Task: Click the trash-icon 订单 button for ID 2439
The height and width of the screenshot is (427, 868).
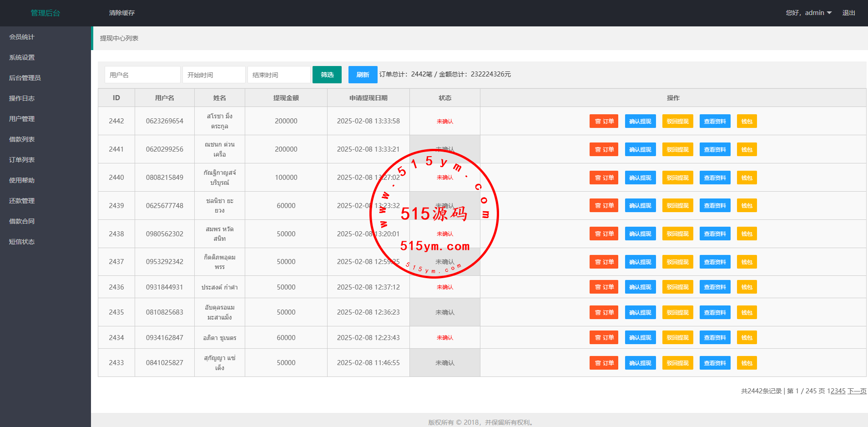Action: [x=604, y=206]
